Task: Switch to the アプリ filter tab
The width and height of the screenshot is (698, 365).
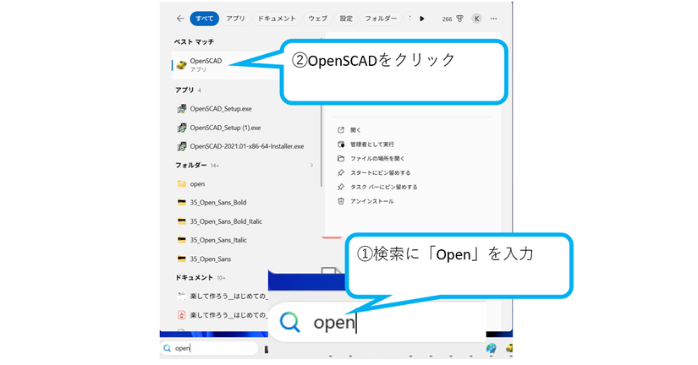Action: tap(235, 19)
